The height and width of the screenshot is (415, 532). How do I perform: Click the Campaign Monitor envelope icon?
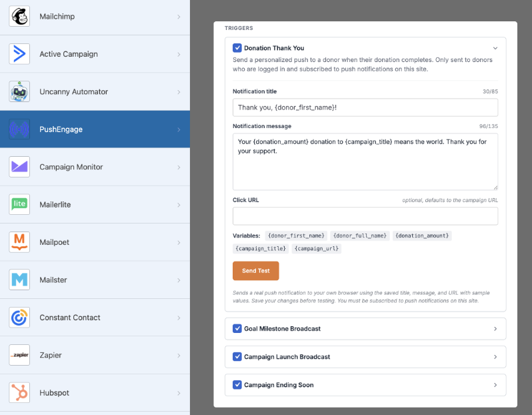19,167
